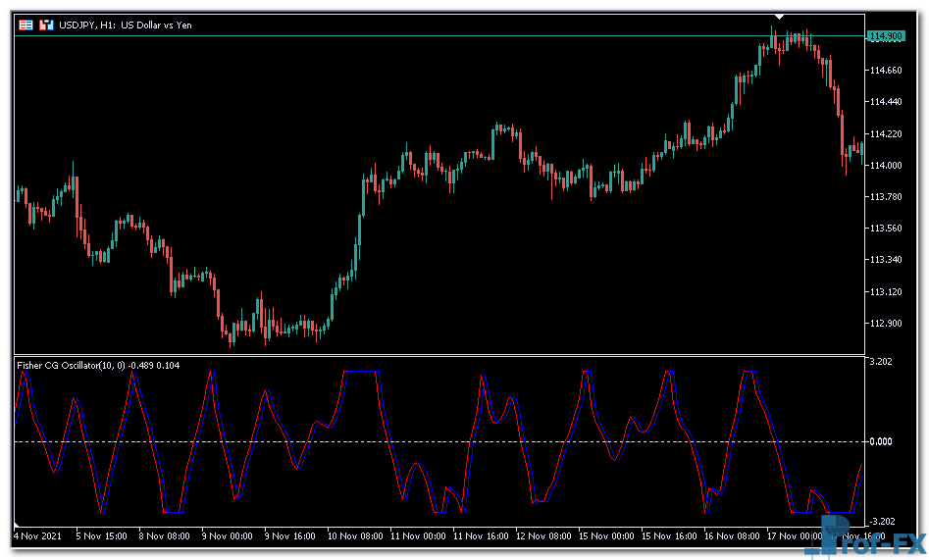
Task: Click the 15 Nov 00:00 time label
Action: [x=609, y=536]
